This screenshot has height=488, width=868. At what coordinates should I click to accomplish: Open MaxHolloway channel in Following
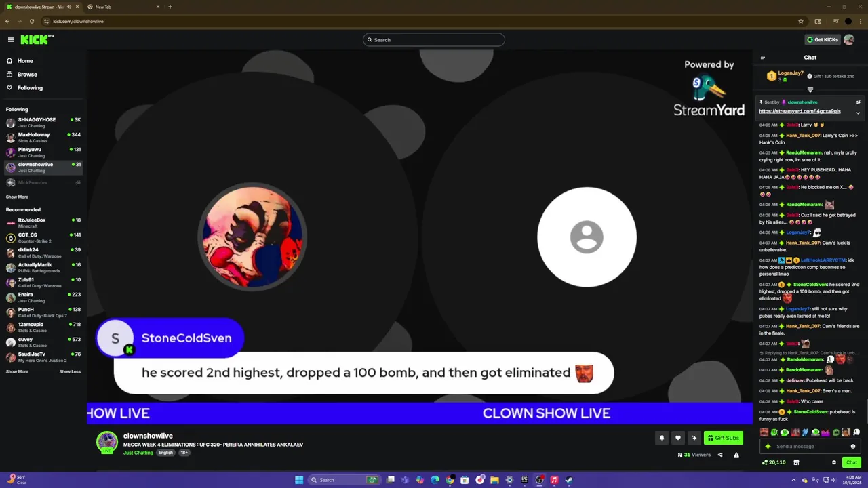[43, 138]
